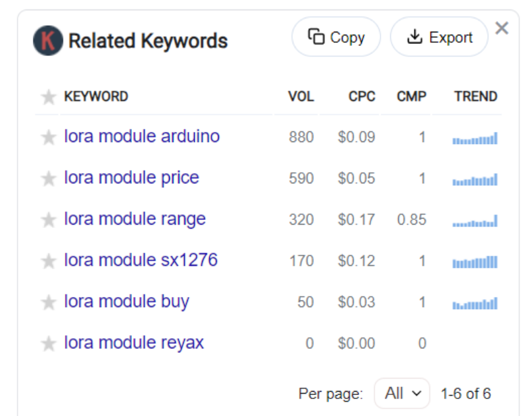Click the Keywords Everywhere K logo
The image size is (532, 416).
48,41
